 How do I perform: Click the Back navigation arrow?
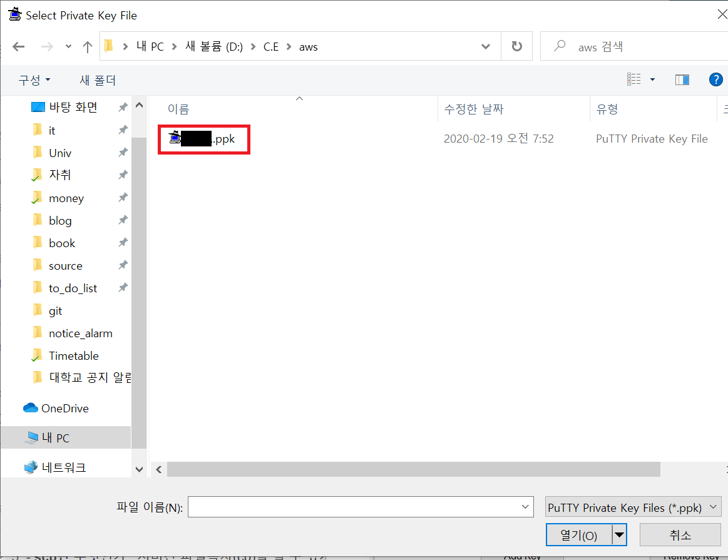[x=19, y=47]
